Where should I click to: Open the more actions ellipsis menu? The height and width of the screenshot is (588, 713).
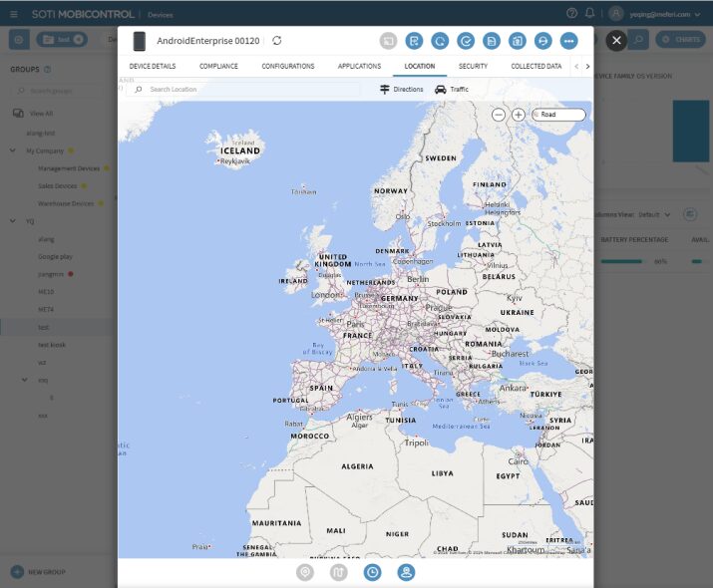click(568, 41)
